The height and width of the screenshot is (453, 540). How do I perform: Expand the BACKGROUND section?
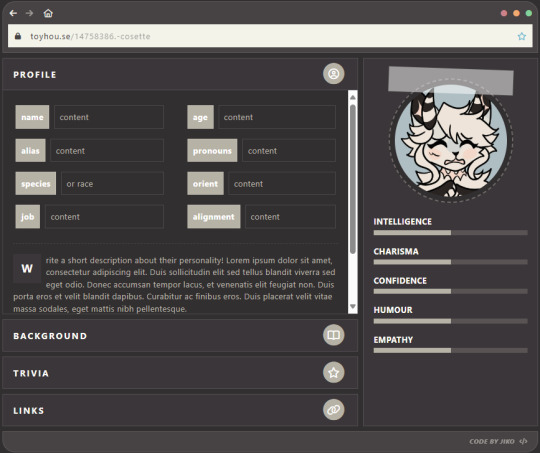180,336
